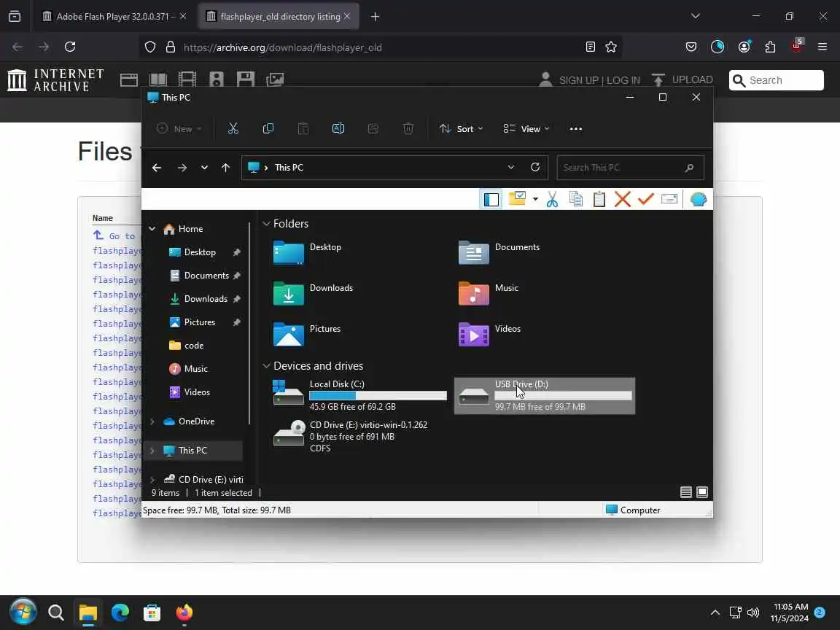This screenshot has height=630, width=840.
Task: Open new tab in Firefox
Action: [x=375, y=17]
